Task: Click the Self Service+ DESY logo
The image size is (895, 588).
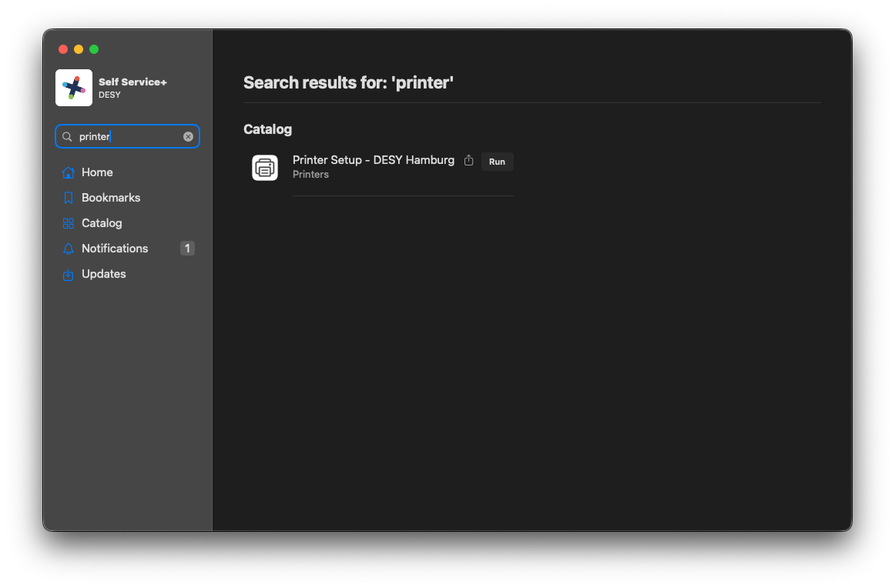Action: 74,88
